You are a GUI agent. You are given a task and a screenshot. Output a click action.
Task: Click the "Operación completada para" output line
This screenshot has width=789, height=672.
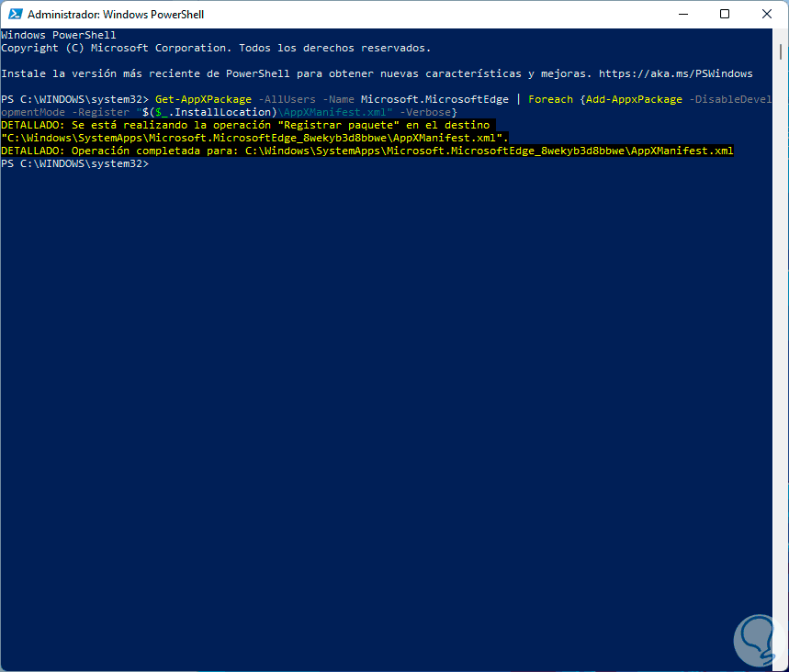click(366, 151)
